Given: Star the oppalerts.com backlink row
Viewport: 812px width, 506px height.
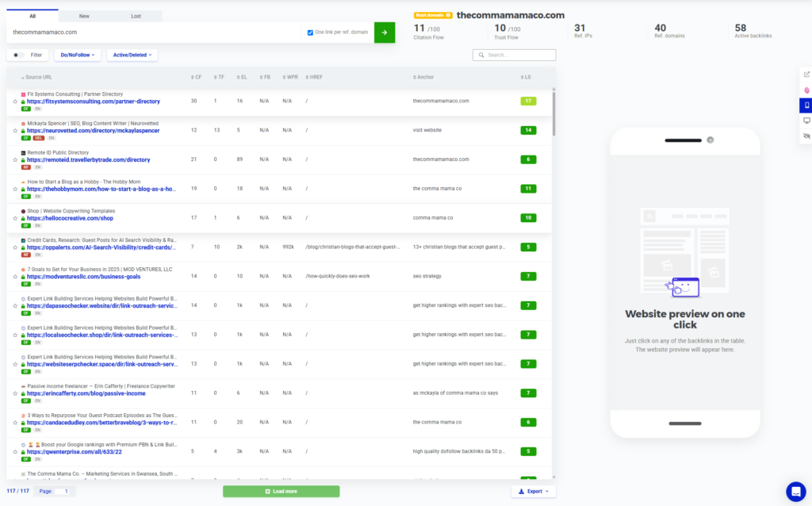Looking at the screenshot, I should click(x=15, y=247).
